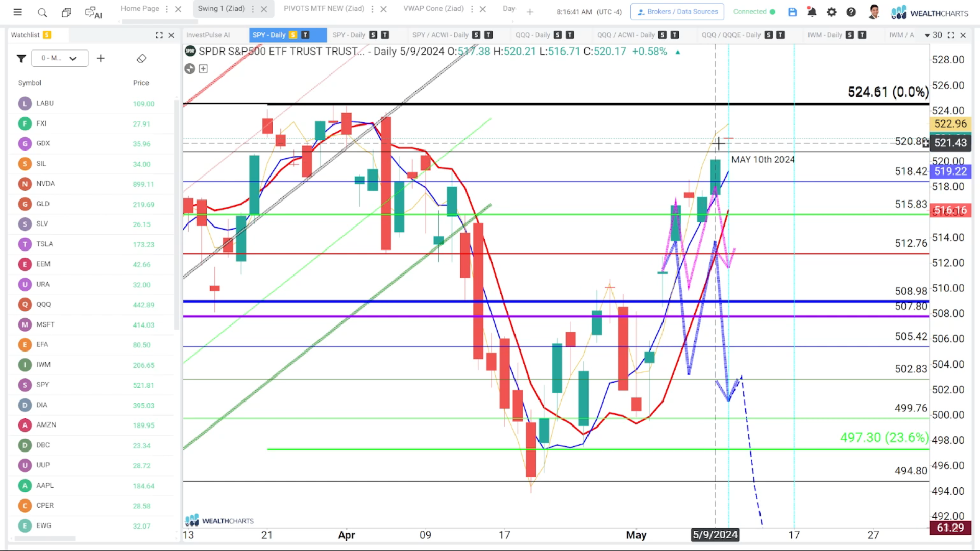Click the 522.96 yellow price label
Screen dimensions: 980x551
950,124
